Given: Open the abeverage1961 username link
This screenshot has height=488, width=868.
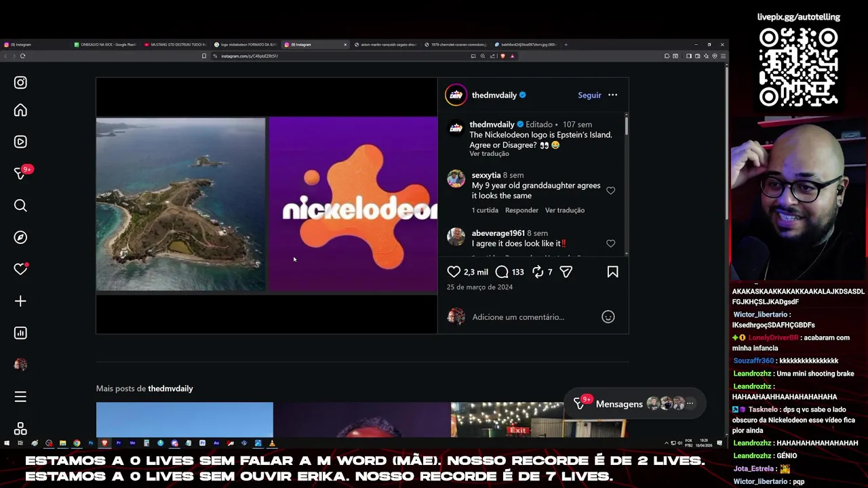Looking at the screenshot, I should click(498, 233).
